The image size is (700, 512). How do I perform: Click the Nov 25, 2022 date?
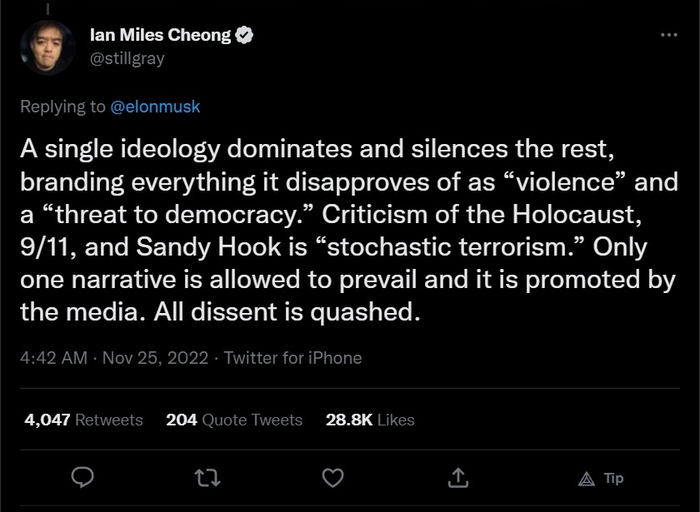153,357
